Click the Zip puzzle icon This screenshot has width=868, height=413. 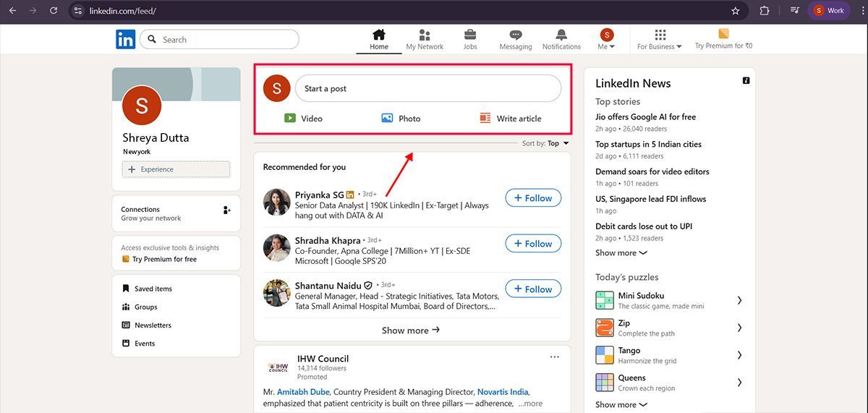[x=605, y=328]
